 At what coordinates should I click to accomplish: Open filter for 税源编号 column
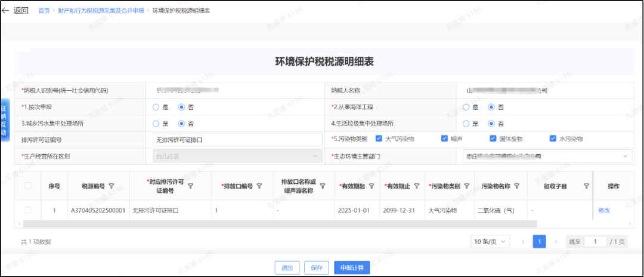[111, 186]
